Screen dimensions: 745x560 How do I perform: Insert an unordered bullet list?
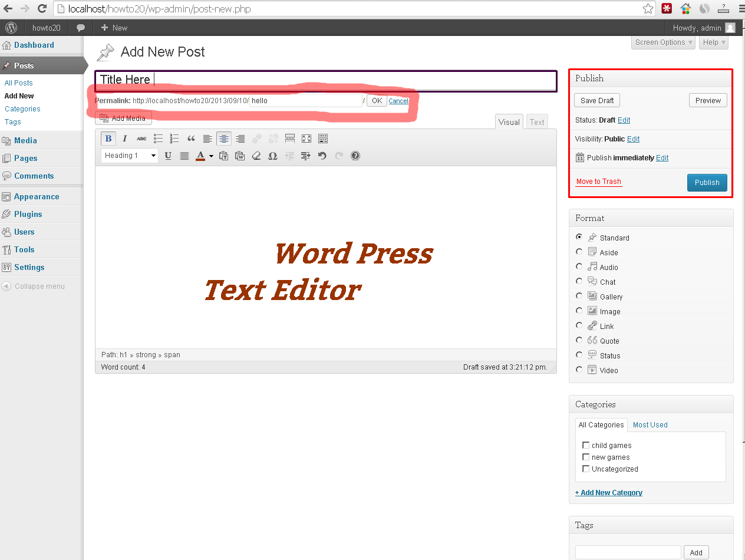[x=158, y=139]
